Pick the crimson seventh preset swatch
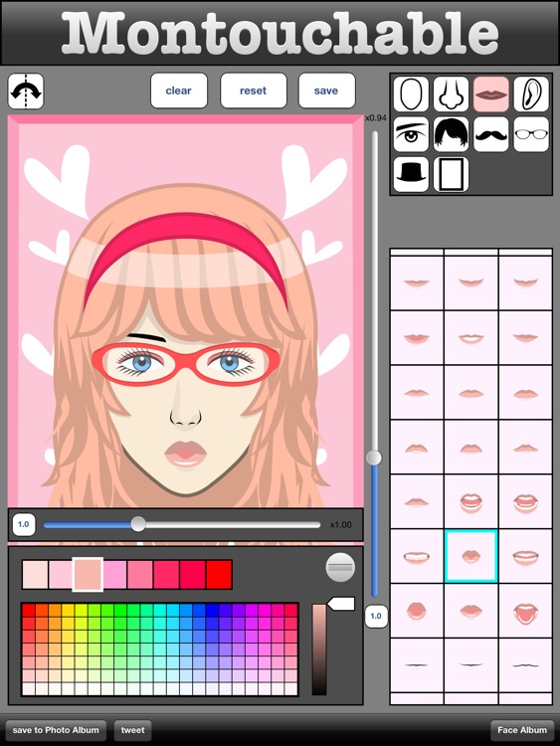Screen dimensions: 560x746 coord(193,575)
